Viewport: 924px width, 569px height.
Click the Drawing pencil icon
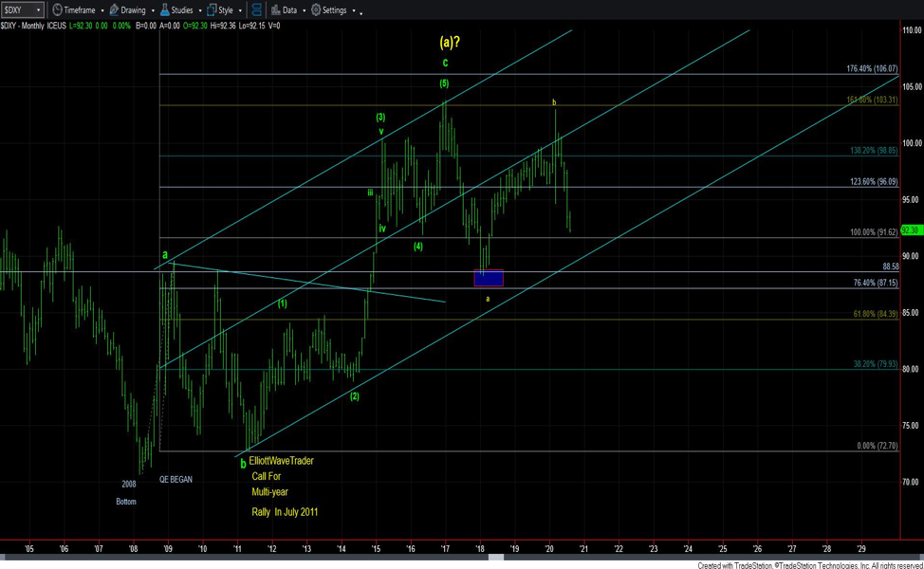(x=114, y=9)
